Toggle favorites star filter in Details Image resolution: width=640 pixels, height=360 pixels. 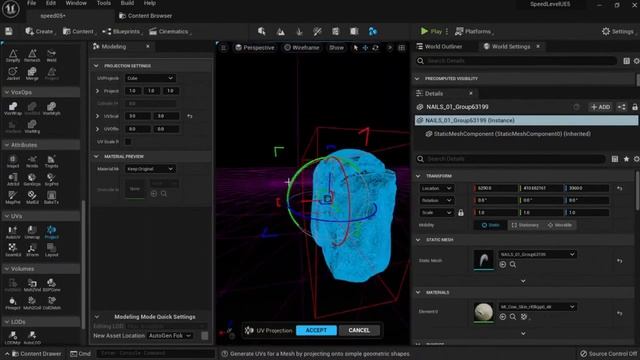click(626, 159)
